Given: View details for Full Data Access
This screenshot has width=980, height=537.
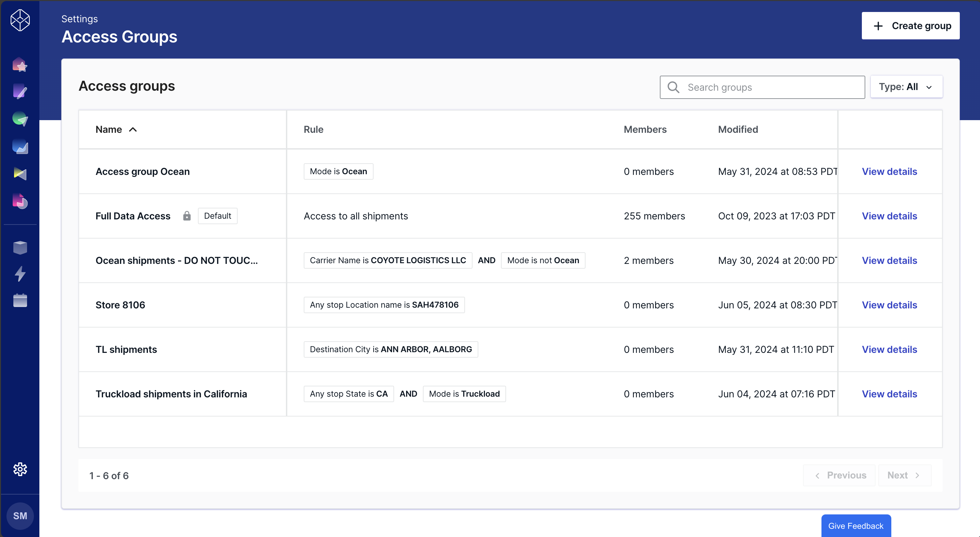Looking at the screenshot, I should (x=889, y=216).
